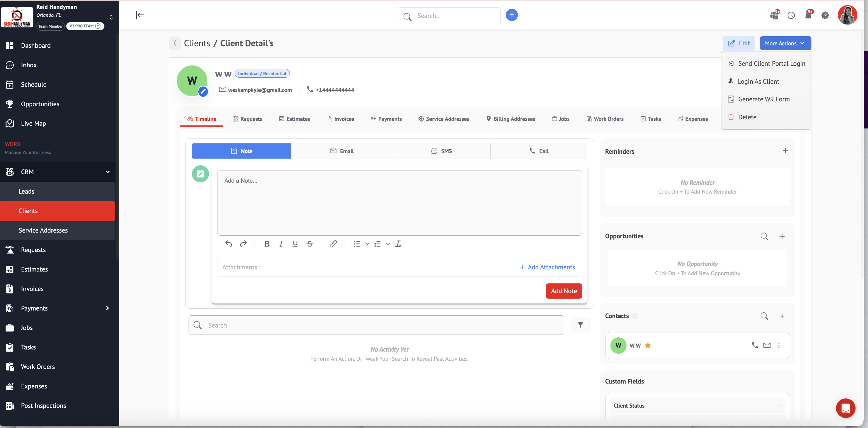The width and height of the screenshot is (868, 428).
Task: Click the help question mark icon
Action: [825, 16]
